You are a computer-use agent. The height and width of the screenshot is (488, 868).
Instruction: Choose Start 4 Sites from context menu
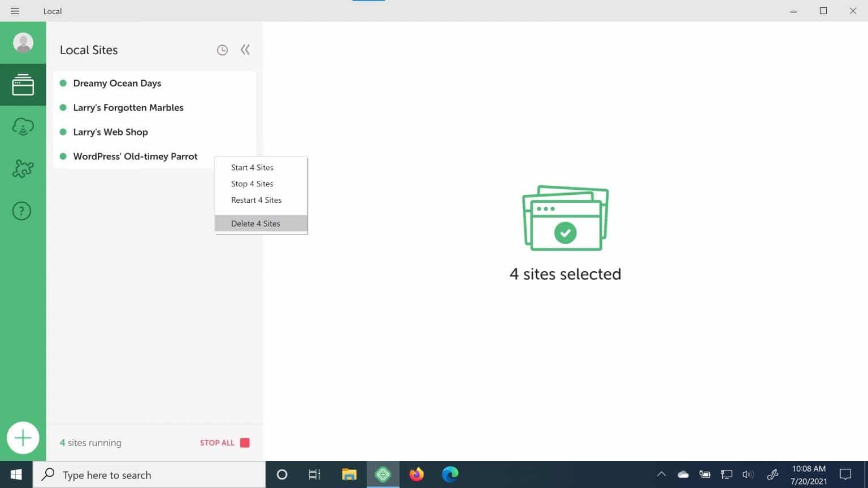(252, 168)
